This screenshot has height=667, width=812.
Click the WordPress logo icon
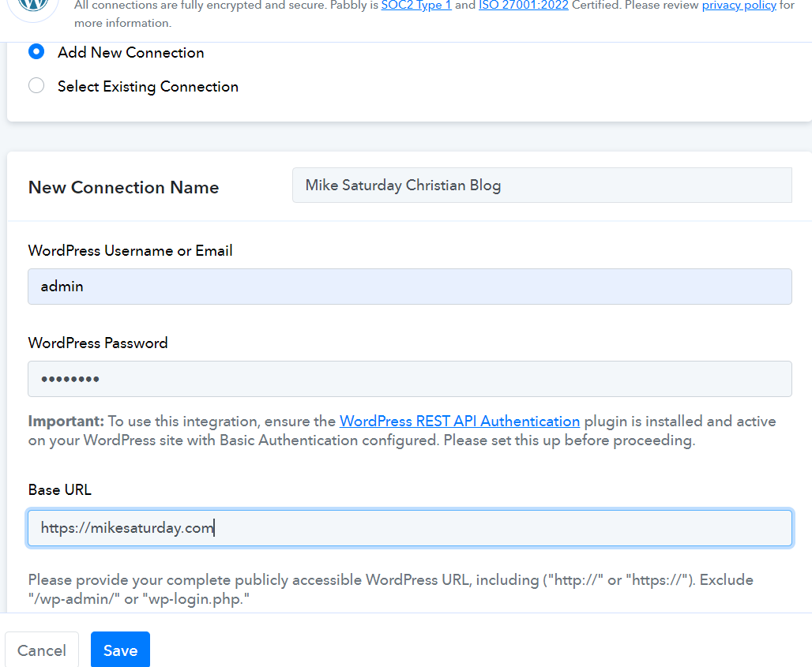point(32,6)
